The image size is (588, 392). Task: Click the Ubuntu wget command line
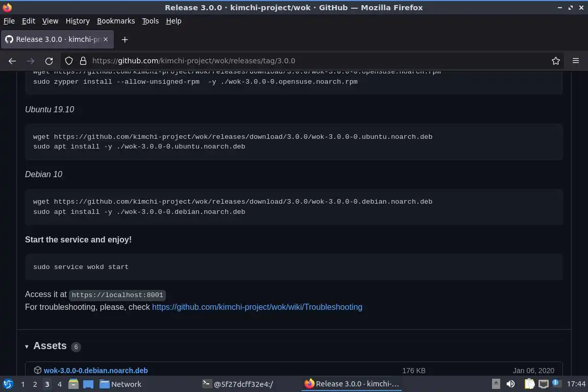[x=233, y=137]
